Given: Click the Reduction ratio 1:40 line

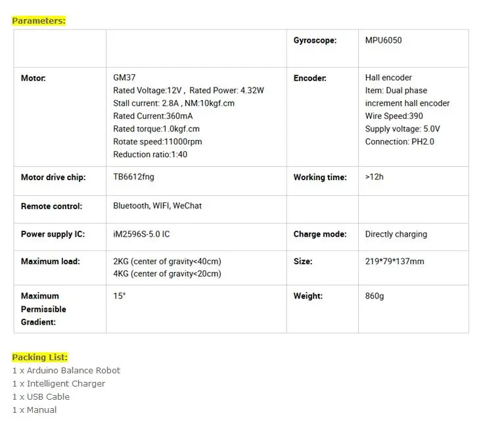Looking at the screenshot, I should click(150, 154).
